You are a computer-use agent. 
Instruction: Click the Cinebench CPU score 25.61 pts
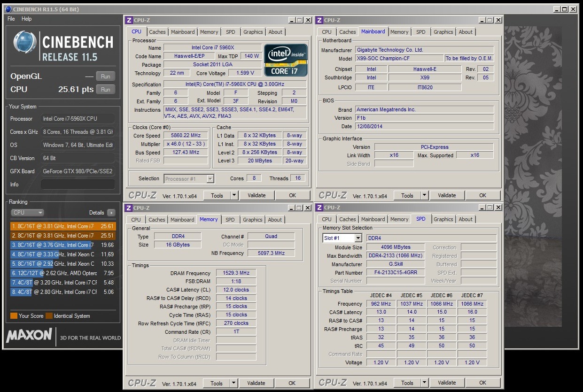click(x=76, y=89)
